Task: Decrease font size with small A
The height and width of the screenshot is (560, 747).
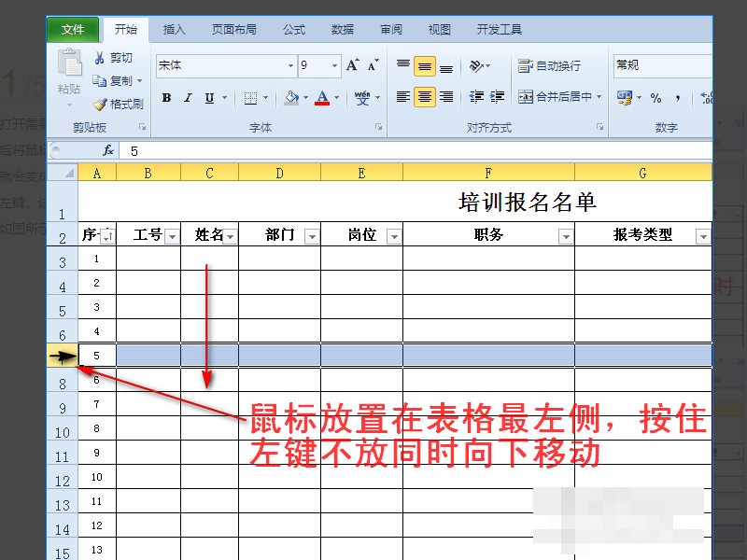Action: tap(373, 65)
